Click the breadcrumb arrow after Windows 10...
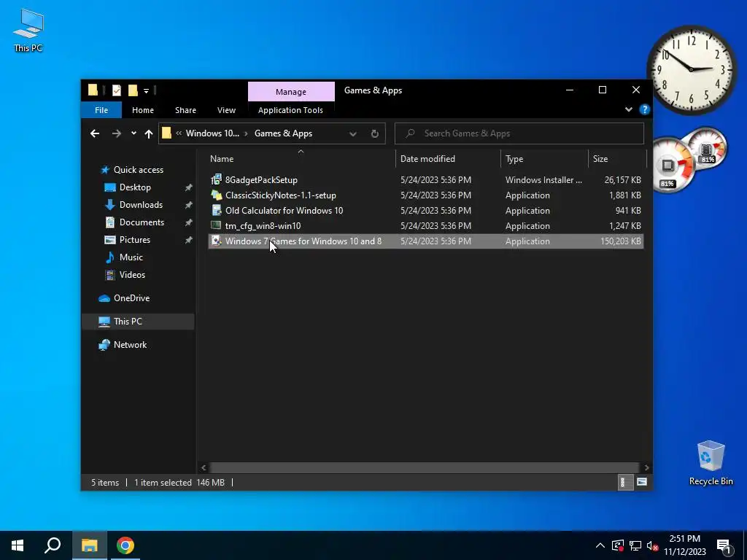 pos(247,134)
